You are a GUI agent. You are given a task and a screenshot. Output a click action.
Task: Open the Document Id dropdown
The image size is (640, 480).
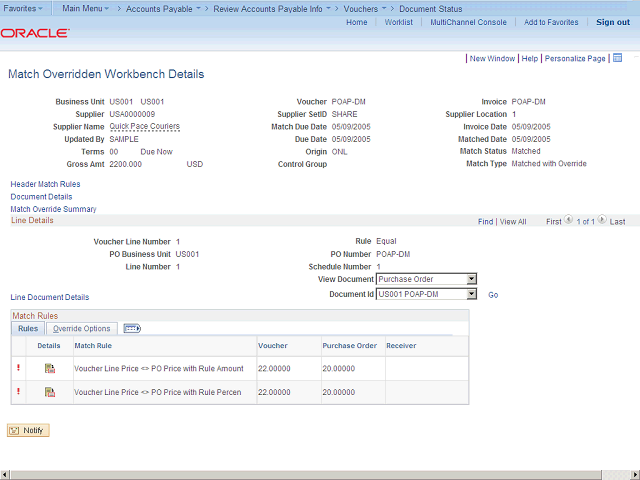(472, 294)
